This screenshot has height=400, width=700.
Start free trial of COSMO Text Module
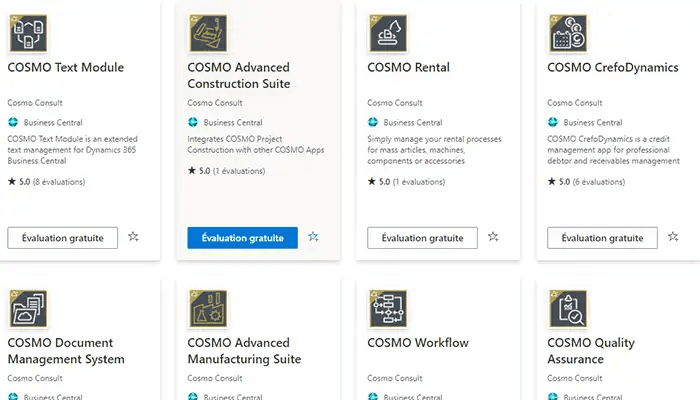coord(62,237)
